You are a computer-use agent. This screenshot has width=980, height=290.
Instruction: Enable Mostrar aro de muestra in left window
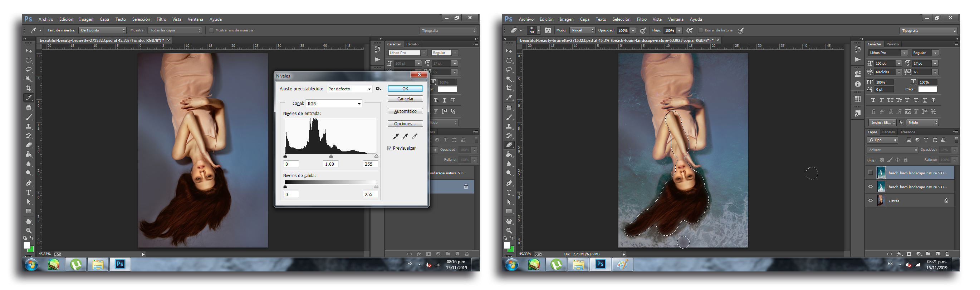(211, 30)
